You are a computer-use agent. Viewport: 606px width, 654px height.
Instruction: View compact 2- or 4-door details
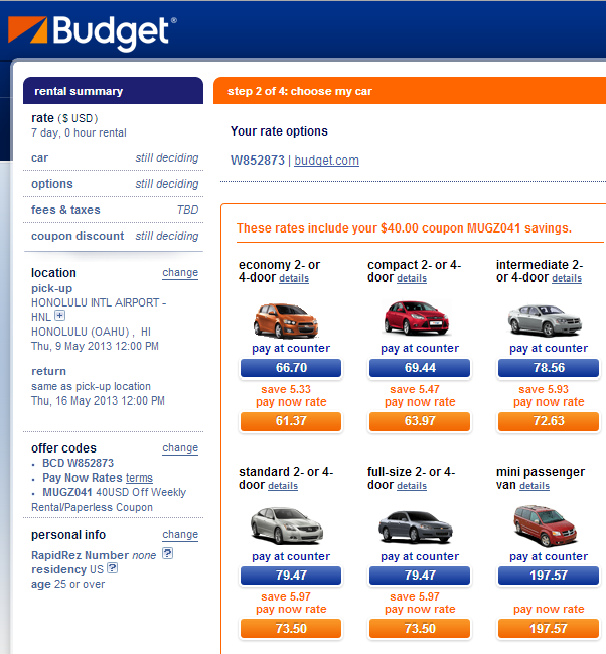(x=412, y=278)
